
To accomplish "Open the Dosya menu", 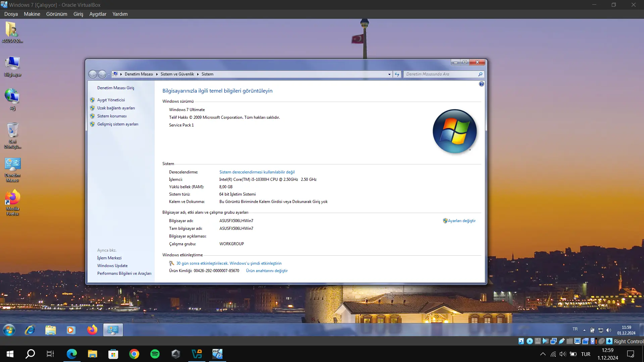I will pos(11,14).
